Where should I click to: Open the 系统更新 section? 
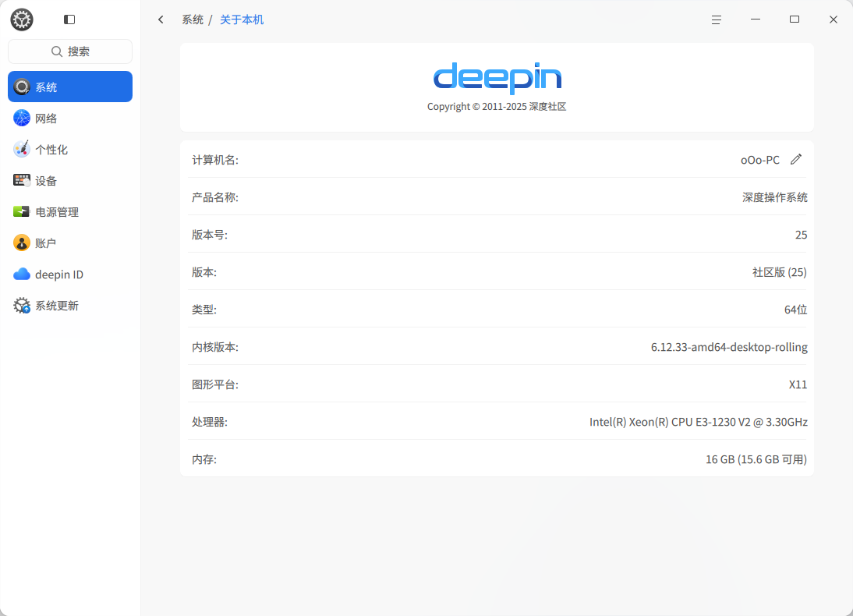pyautogui.click(x=70, y=306)
